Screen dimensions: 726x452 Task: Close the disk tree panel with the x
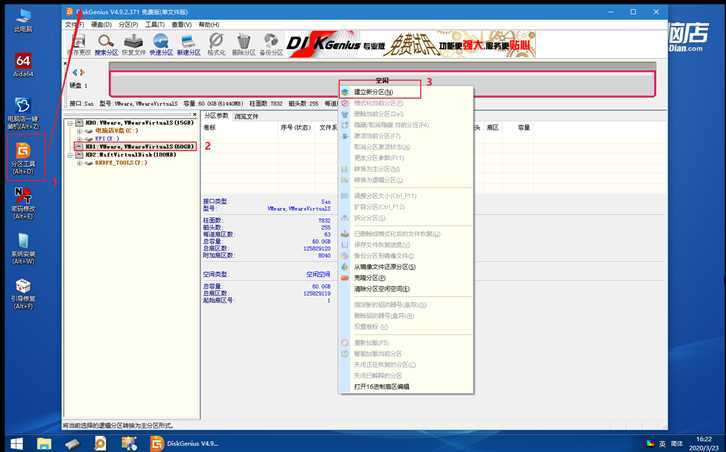(x=194, y=114)
